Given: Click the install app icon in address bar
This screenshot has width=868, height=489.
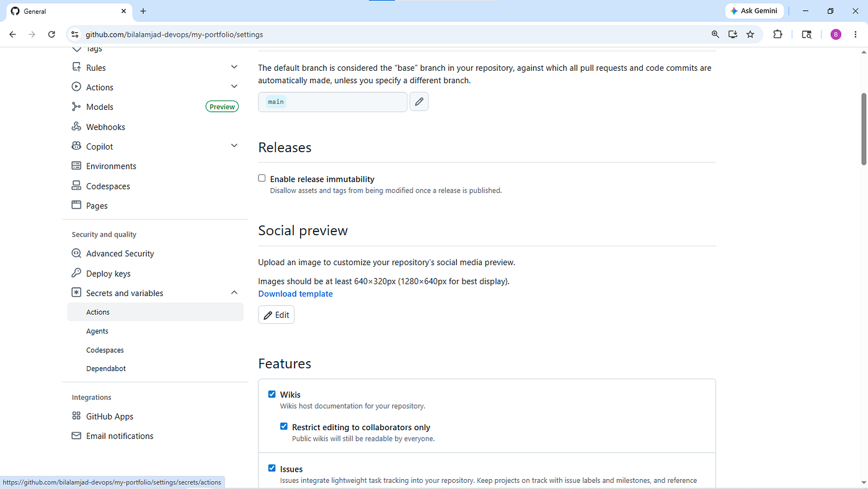Looking at the screenshot, I should (733, 35).
